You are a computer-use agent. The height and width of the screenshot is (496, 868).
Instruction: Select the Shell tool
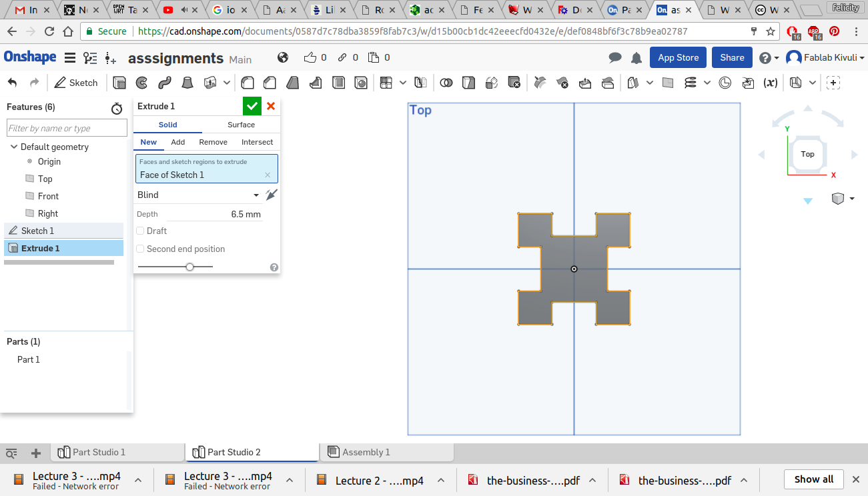(x=339, y=83)
